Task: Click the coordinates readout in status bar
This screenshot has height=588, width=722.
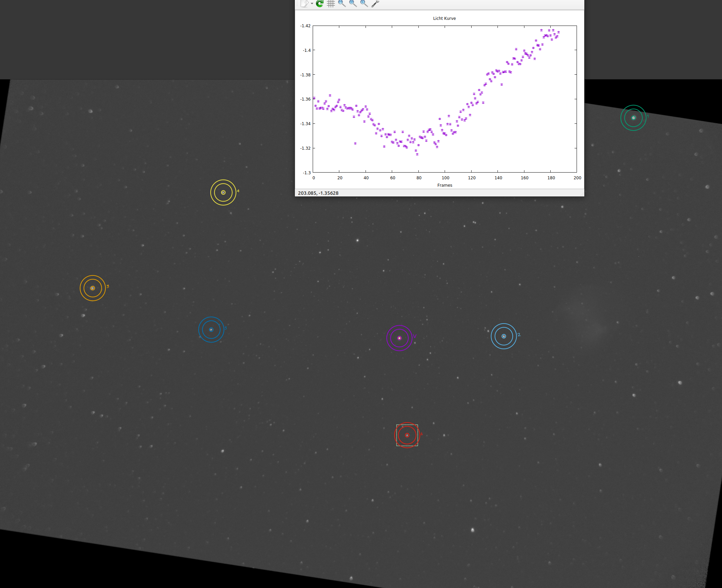Action: coord(318,193)
